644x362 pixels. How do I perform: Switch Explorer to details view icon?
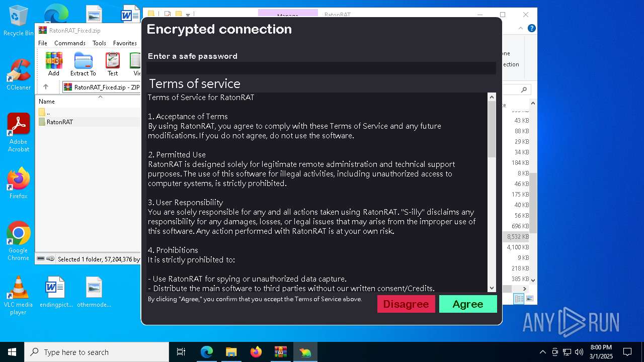519,299
